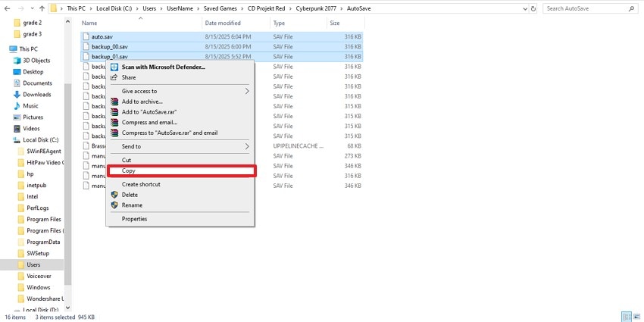Refresh the AutoSave folder view
The image size is (644, 322).
click(533, 8)
